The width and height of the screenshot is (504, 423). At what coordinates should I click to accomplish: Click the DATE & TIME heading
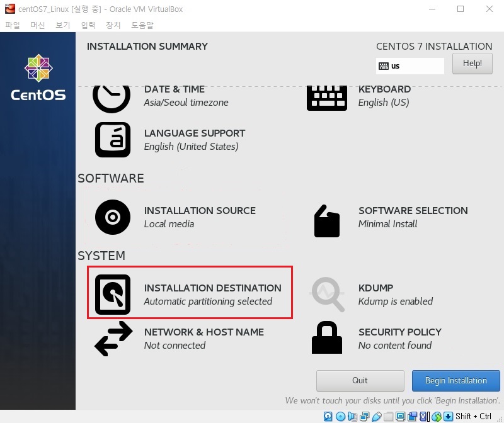coord(175,89)
